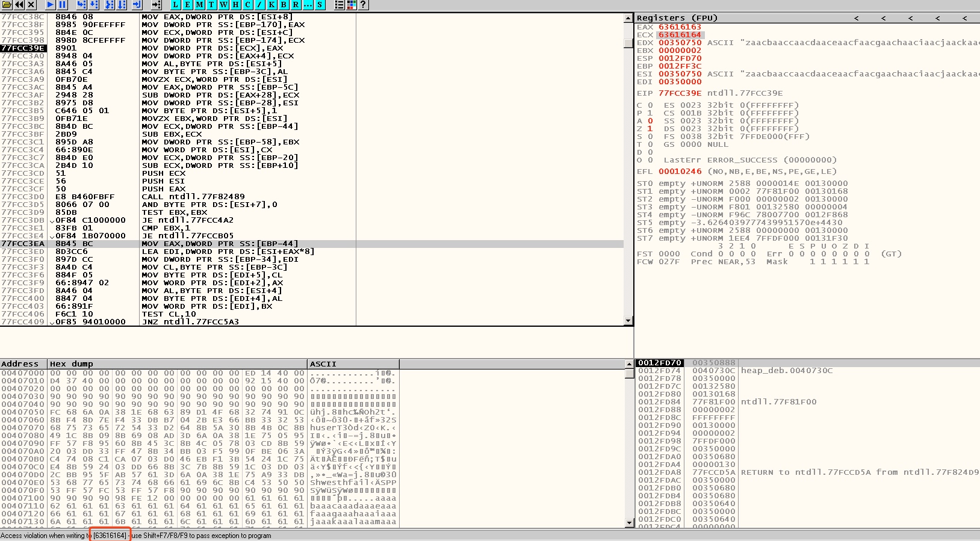Select stack RETURN to ntdll.77FCCD5A entry
This screenshot has height=541, width=980.
[860, 472]
